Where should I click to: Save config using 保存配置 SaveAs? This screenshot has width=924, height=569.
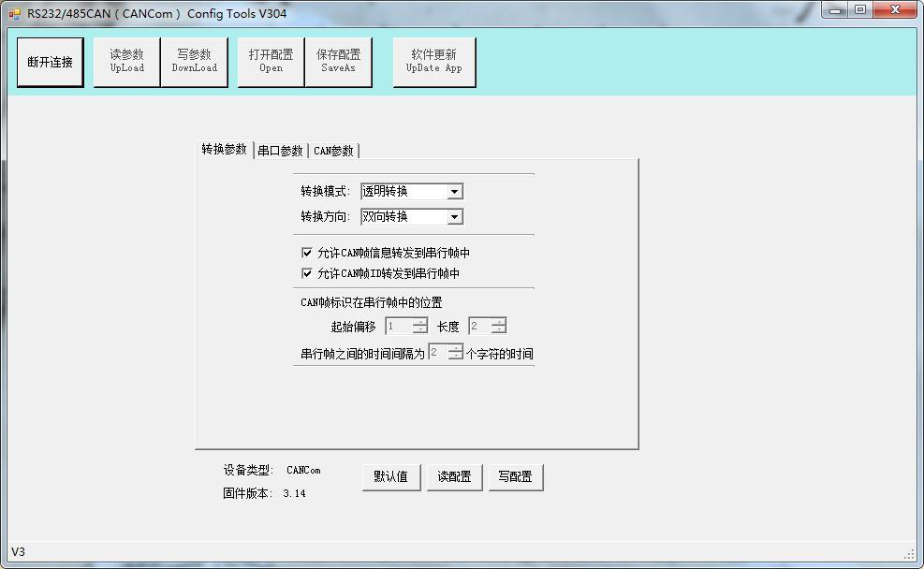tap(338, 62)
